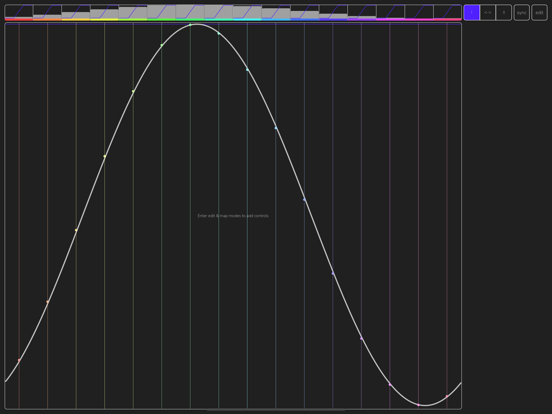Select the twelfth band cell with indigo underline

(x=333, y=13)
